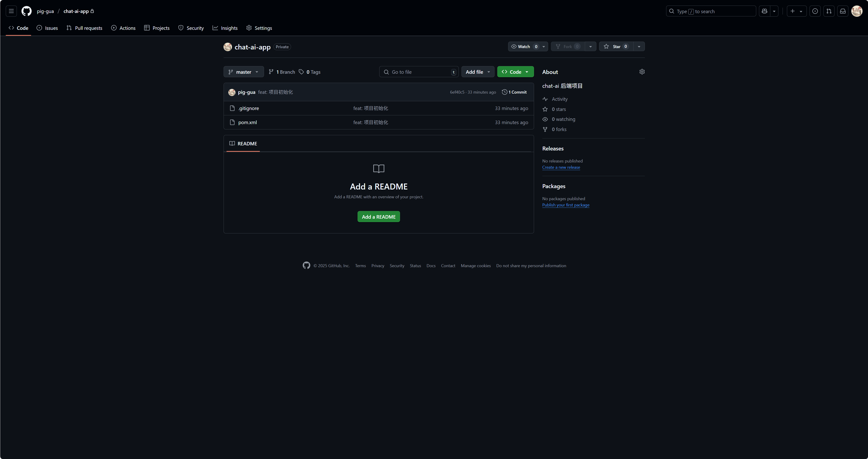This screenshot has width=868, height=459.
Task: Open the Copilot chat icon
Action: [x=764, y=11]
